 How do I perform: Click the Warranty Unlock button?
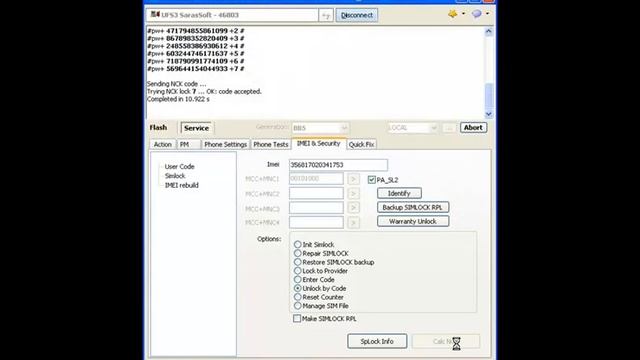[413, 221]
